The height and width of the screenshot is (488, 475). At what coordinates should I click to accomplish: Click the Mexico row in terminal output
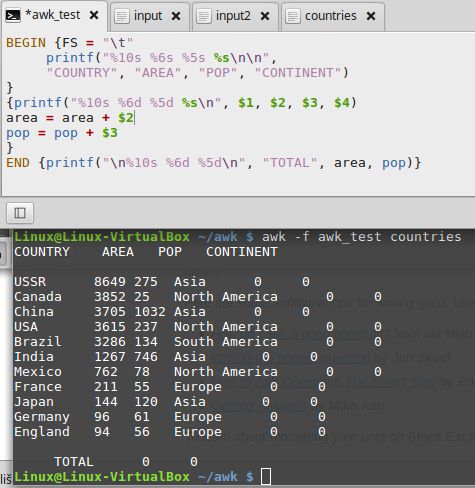pos(198,372)
